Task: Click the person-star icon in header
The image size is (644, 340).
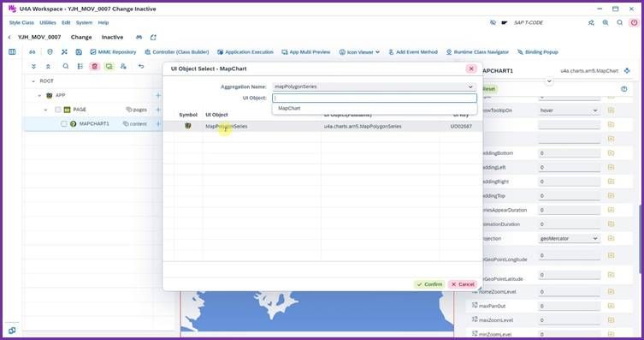Action: (591, 22)
